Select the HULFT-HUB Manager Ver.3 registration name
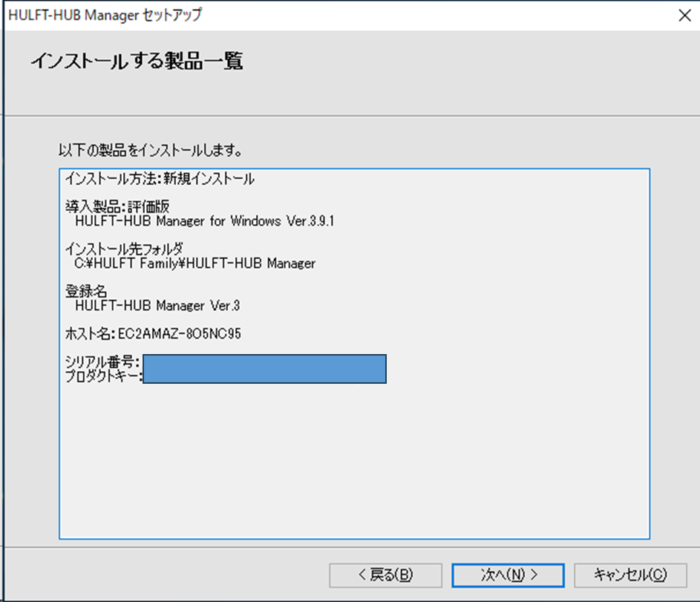 [x=157, y=306]
